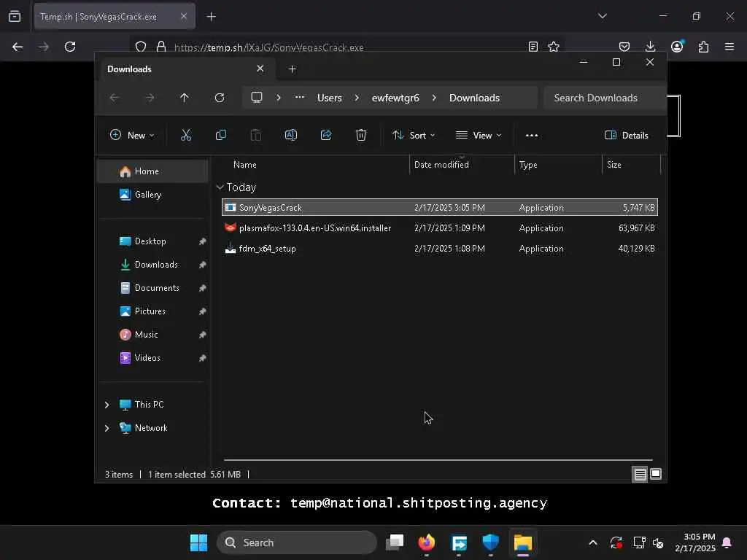Select the Temp.sh SonyVegasCrack.exe Firefox tab
Image resolution: width=747 pixels, height=560 pixels.
click(x=115, y=17)
